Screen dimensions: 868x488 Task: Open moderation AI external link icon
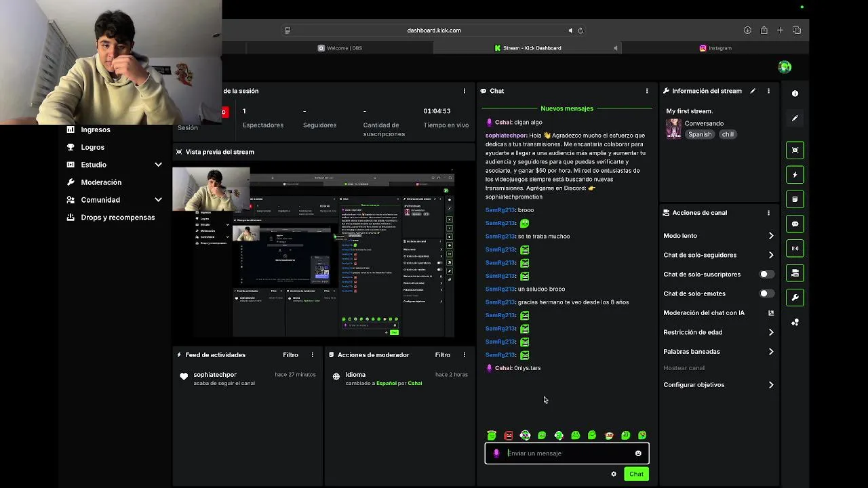point(771,313)
